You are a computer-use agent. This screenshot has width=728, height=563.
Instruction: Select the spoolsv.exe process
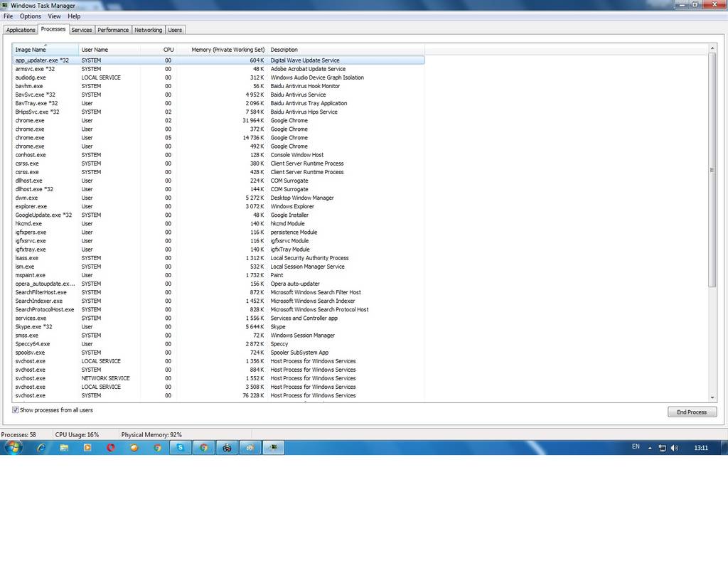[218, 353]
